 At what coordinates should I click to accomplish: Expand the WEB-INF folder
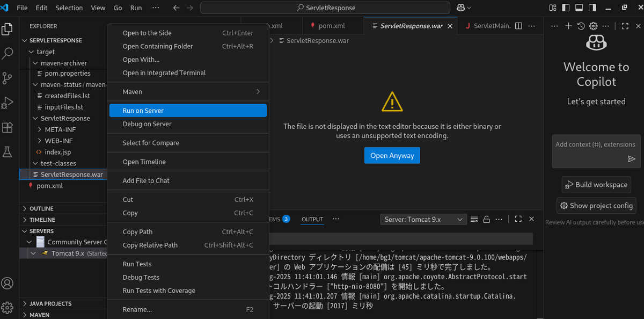click(x=40, y=141)
